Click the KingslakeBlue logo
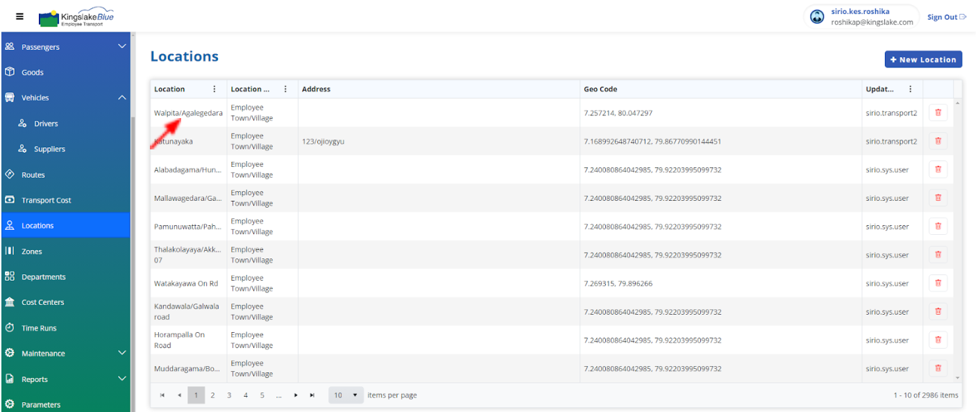The image size is (980, 412). [76, 18]
